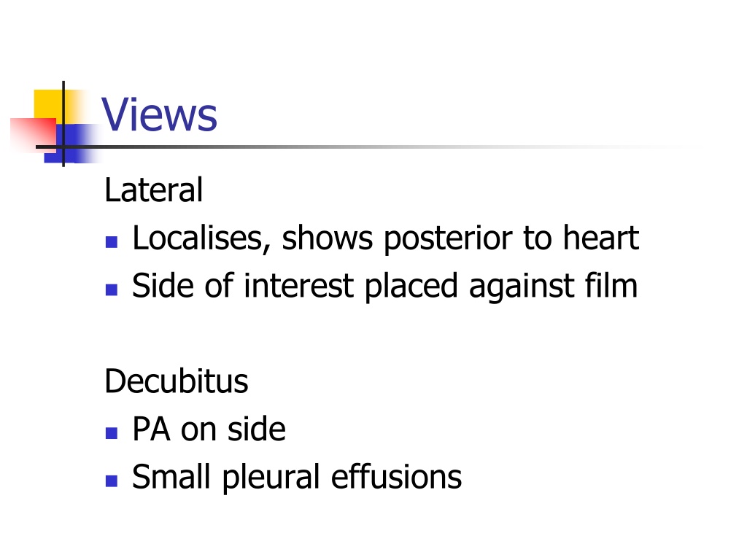Click the horizontal gradient line under title
The image size is (747, 560).
tap(362, 147)
